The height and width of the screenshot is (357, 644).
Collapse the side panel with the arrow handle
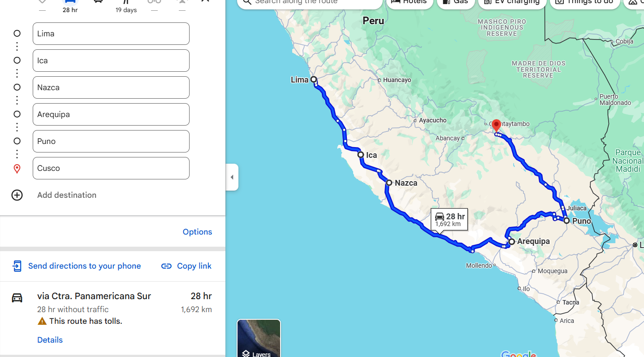232,177
